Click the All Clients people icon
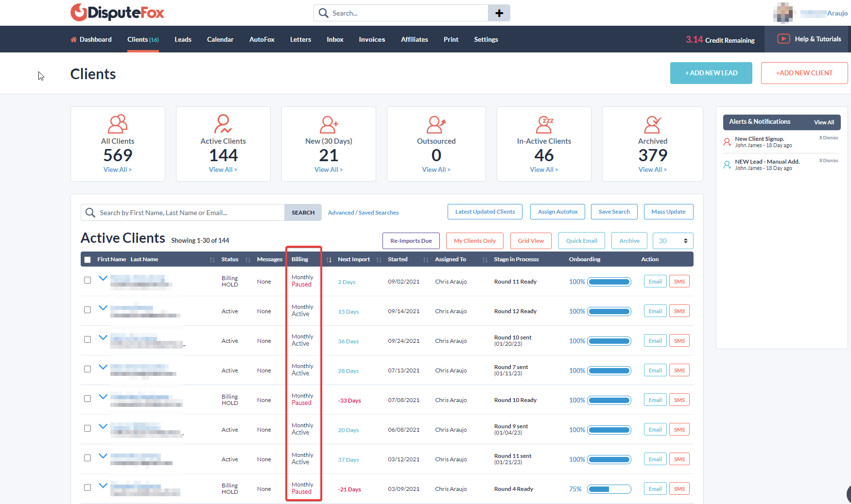 (118, 124)
